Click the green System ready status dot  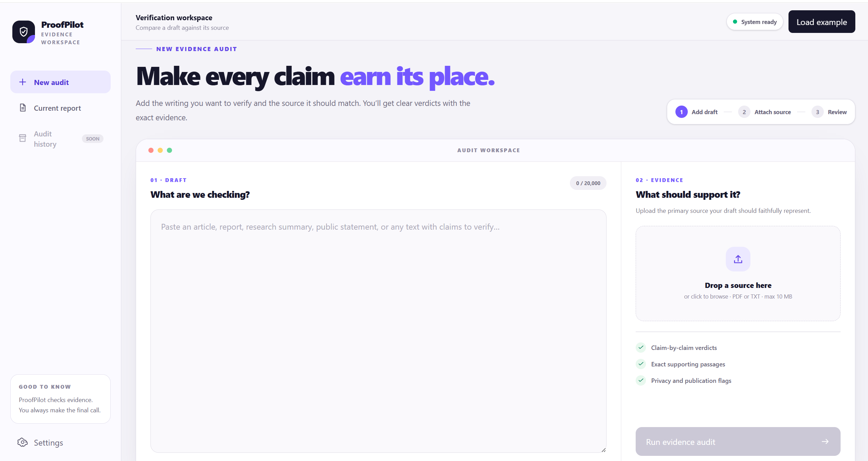click(735, 22)
